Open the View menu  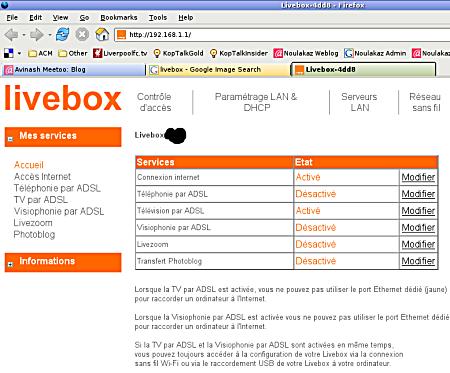(x=60, y=18)
